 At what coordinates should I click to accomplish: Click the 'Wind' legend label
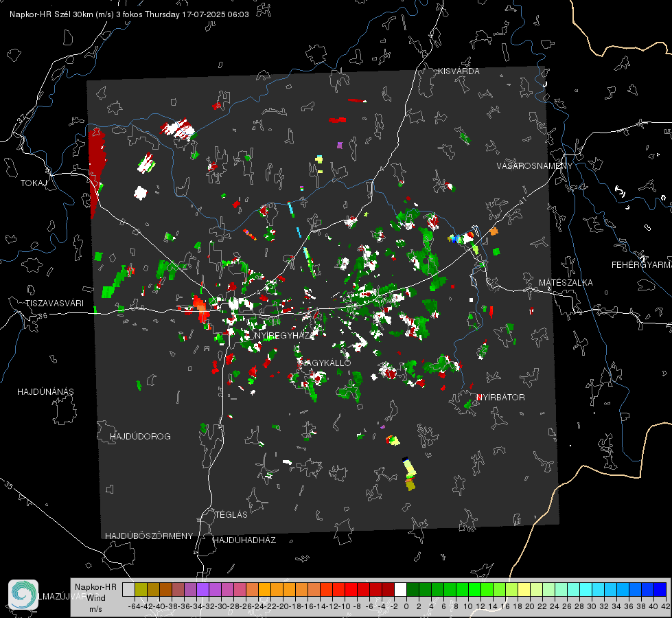coord(96,598)
